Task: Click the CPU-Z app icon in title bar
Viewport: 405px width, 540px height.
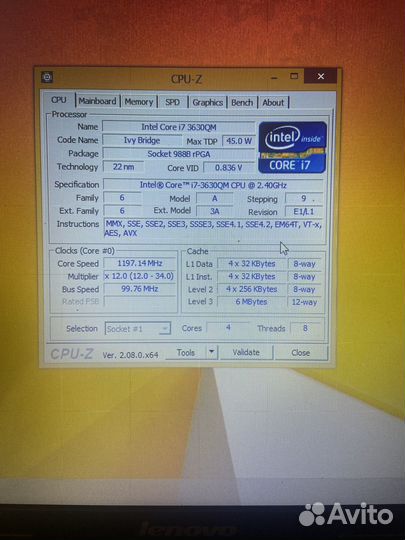Action: pyautogui.click(x=47, y=77)
